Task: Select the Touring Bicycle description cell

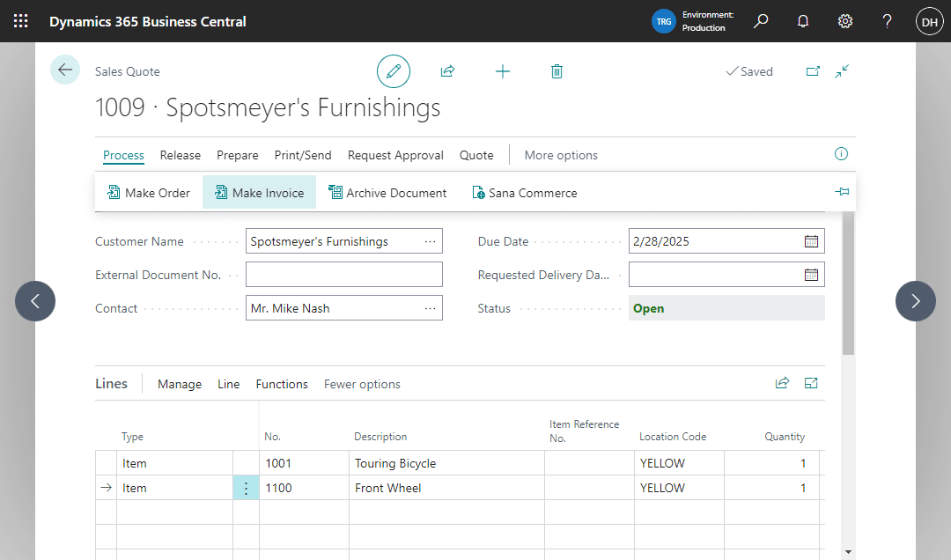Action: click(446, 463)
